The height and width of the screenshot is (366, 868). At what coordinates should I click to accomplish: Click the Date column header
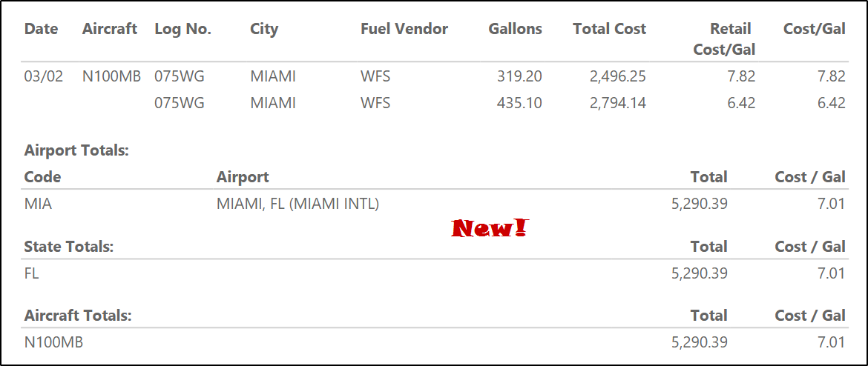41,29
